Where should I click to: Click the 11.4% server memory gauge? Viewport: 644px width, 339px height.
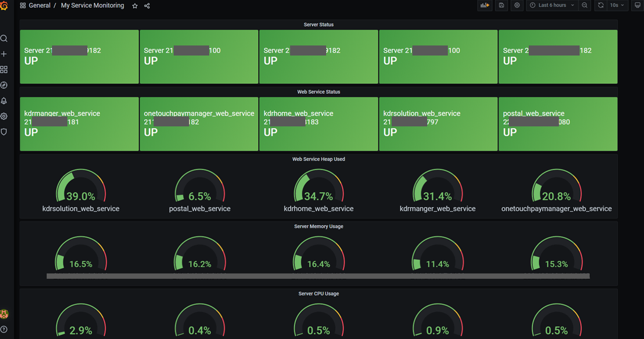(x=437, y=253)
